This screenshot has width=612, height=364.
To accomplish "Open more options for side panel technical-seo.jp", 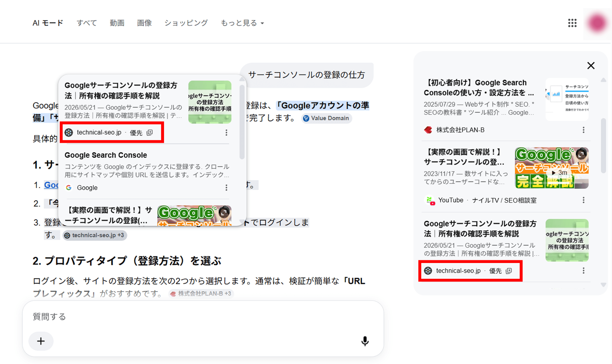I will point(583,270).
